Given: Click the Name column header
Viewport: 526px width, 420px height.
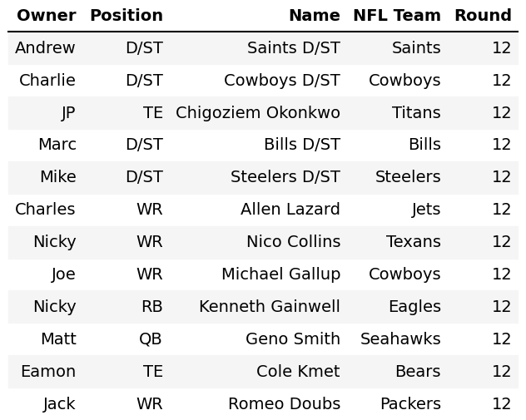Looking at the screenshot, I should coord(314,16).
